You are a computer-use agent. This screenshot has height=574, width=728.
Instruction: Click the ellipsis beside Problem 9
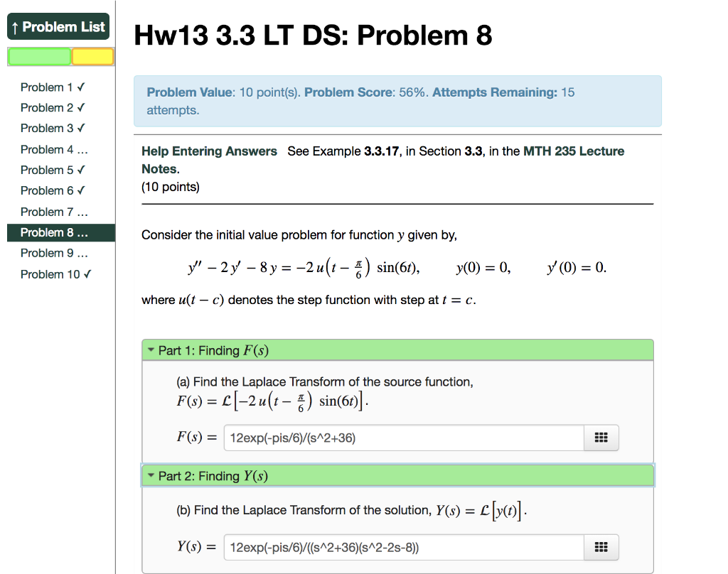click(81, 253)
